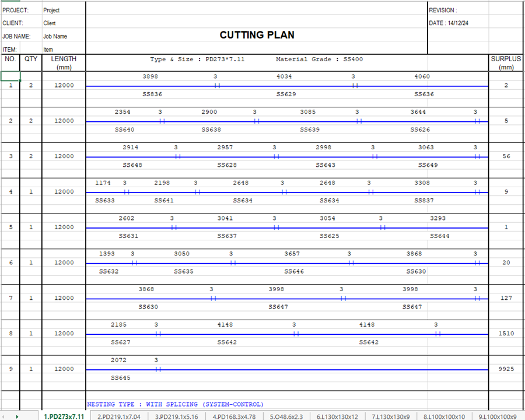The image size is (525, 420).
Task: Switch to the 1.PD273x7.11 sheet tab
Action: [64, 416]
